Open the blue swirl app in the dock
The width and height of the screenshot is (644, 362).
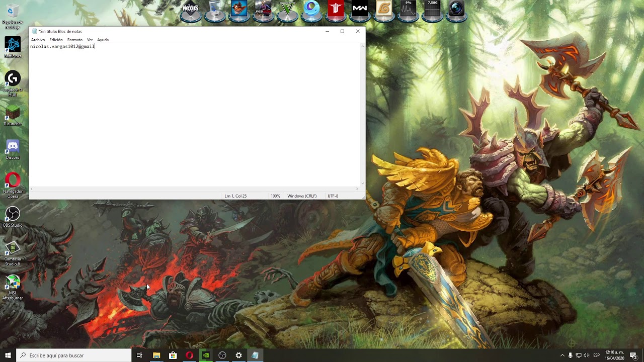(x=311, y=10)
